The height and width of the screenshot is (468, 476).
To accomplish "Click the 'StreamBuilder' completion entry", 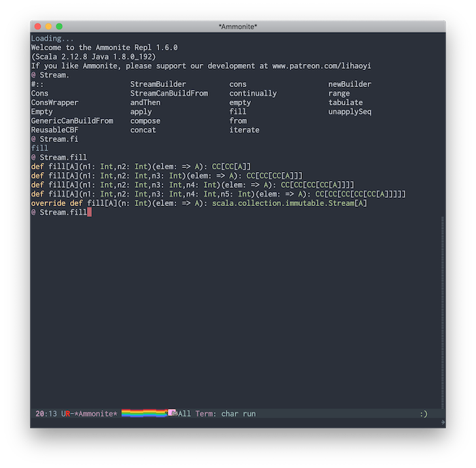I will coord(158,84).
